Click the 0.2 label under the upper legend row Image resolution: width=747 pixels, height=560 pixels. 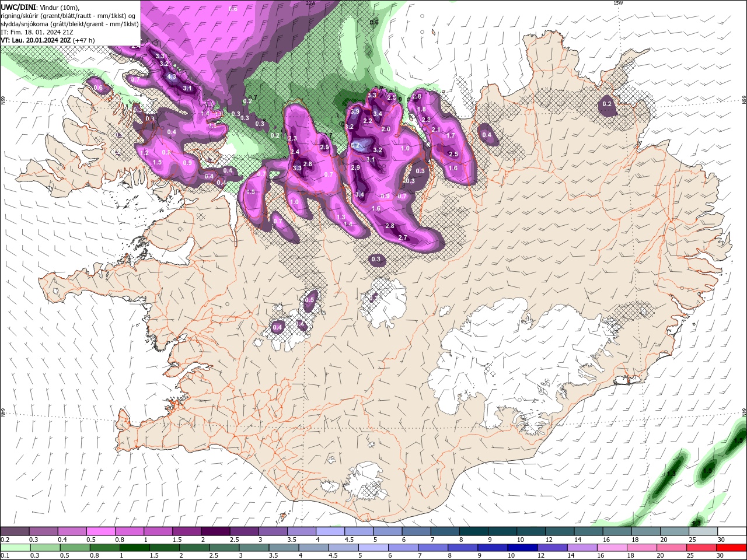coord(5,540)
